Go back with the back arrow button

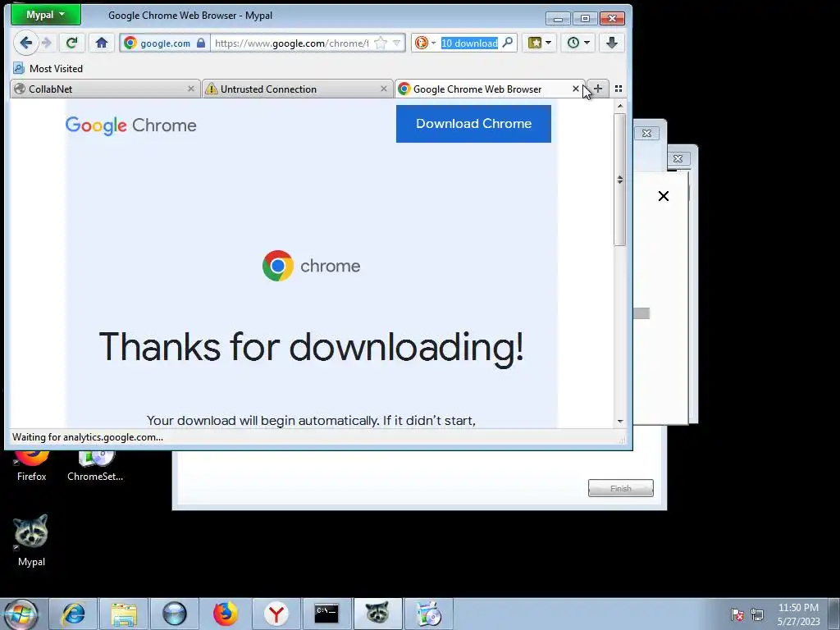(25, 43)
